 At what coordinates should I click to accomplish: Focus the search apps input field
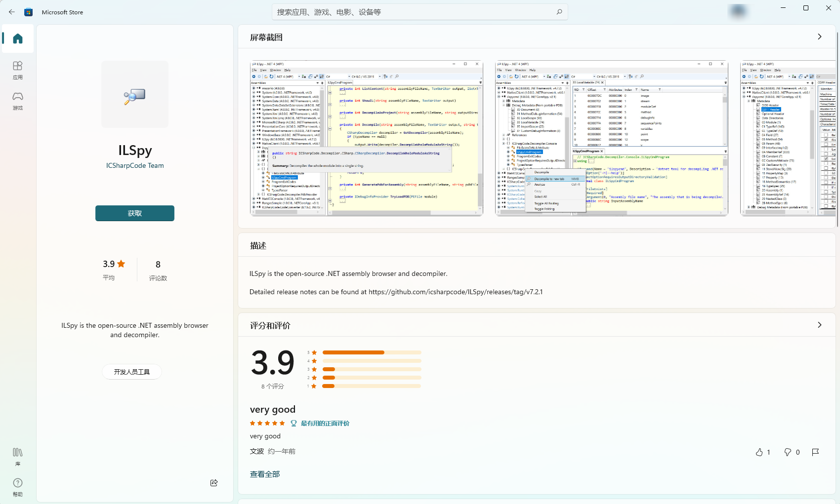pyautogui.click(x=420, y=12)
